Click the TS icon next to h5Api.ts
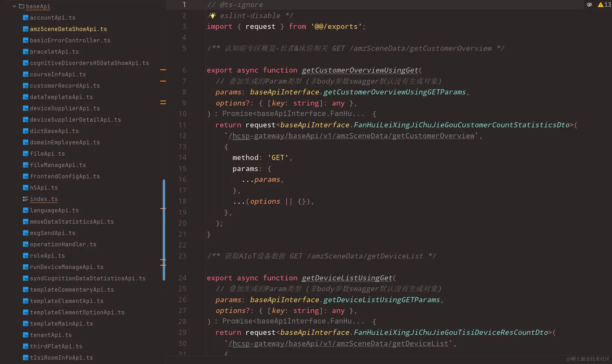 click(x=26, y=188)
